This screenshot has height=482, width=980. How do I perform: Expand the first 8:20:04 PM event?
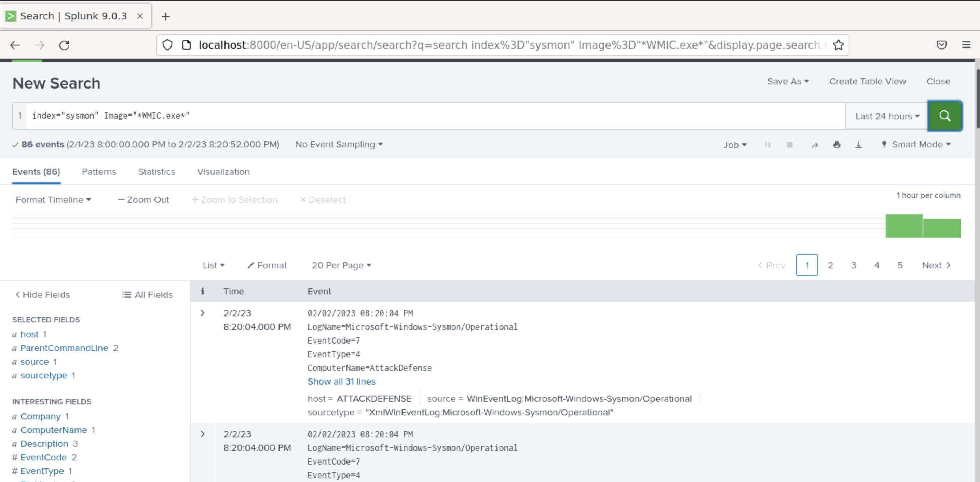(202, 313)
